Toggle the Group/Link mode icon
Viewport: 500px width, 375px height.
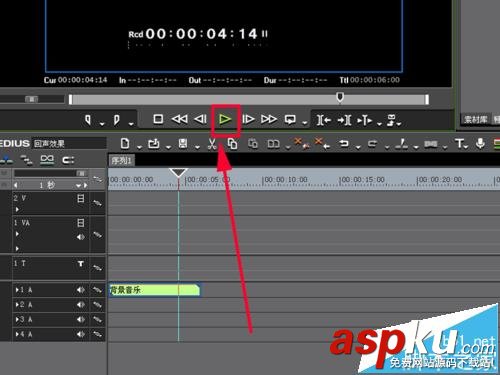pyautogui.click(x=47, y=160)
